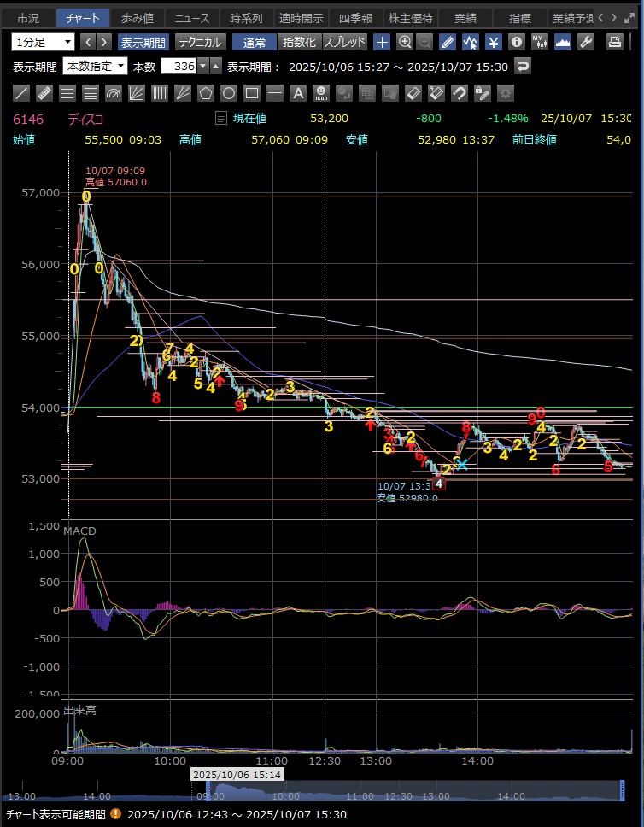Click the テクニカル button
The height and width of the screenshot is (827, 644).
tap(199, 42)
